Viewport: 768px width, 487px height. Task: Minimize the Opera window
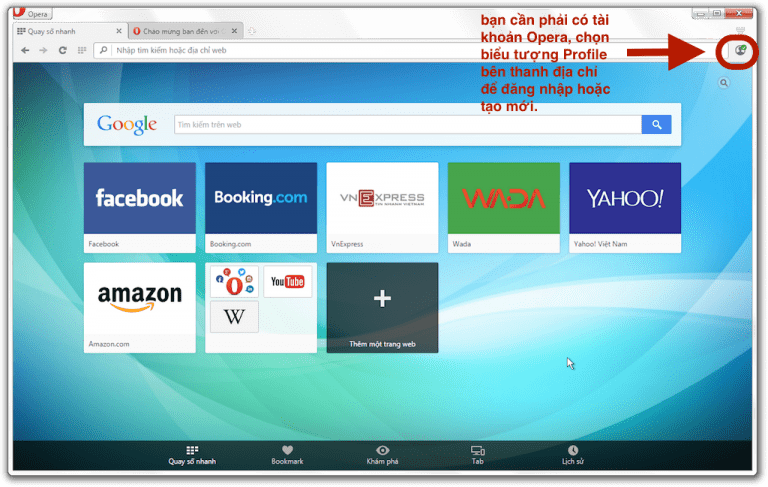(x=701, y=13)
